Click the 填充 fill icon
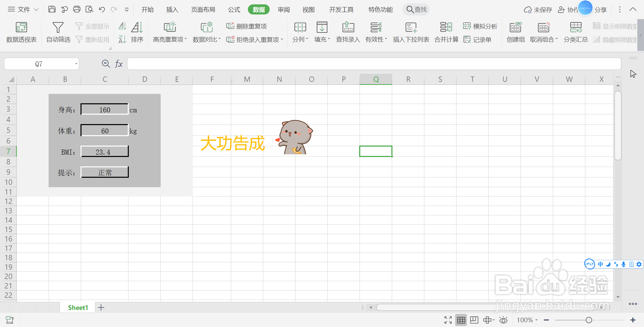644x327 pixels. [322, 27]
